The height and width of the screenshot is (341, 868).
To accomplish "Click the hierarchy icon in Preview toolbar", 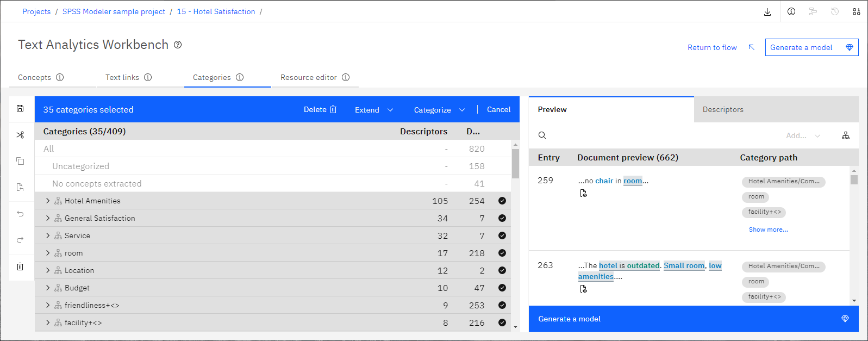I will [846, 135].
